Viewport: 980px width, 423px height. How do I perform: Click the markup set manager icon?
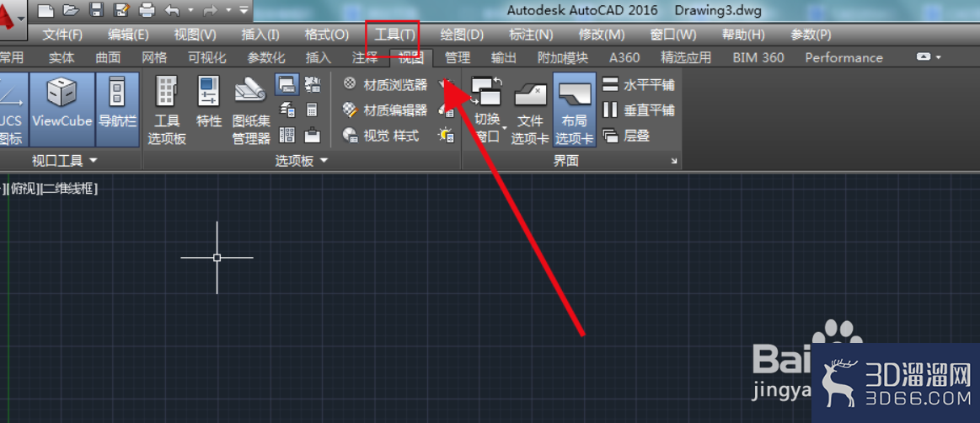(x=311, y=83)
